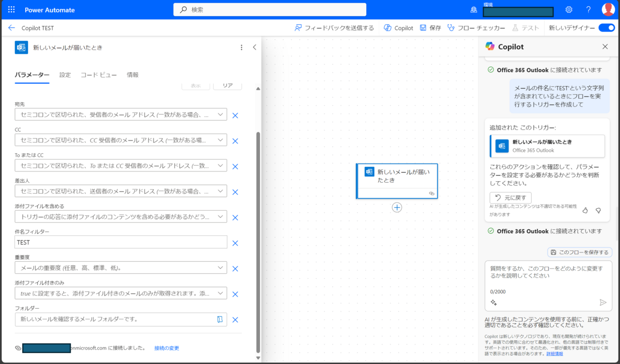
Task: Remove the To または CC parameter with X
Action: 235,166
